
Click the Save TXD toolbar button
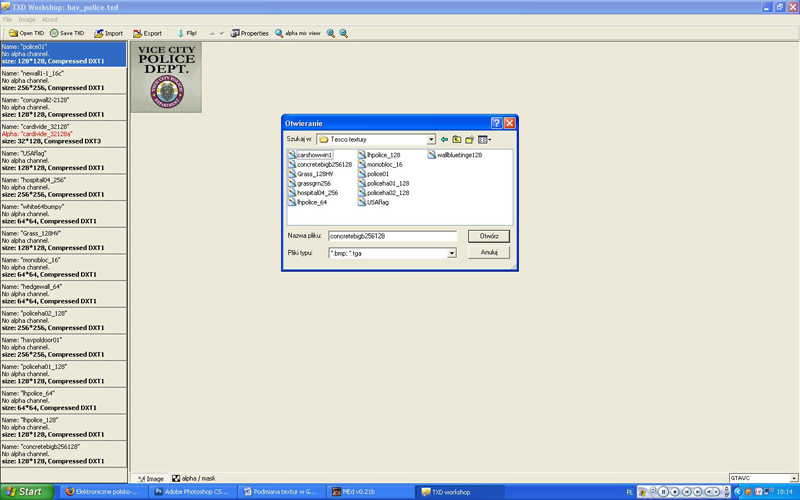(67, 33)
